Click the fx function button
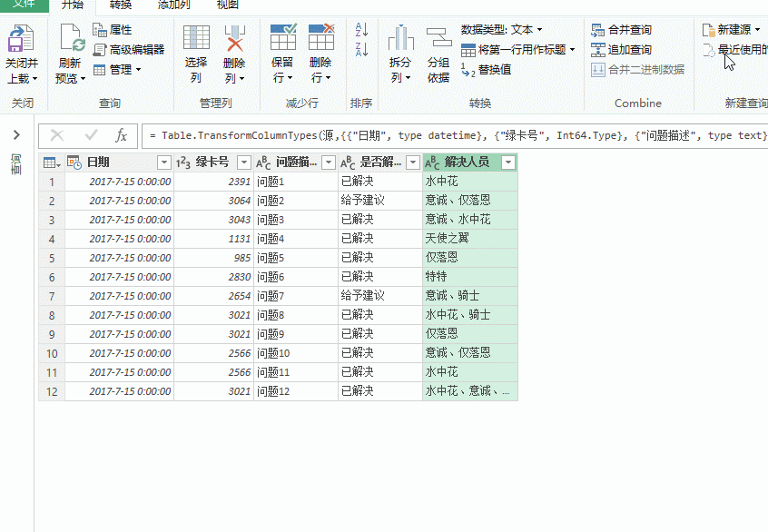 pyautogui.click(x=122, y=135)
